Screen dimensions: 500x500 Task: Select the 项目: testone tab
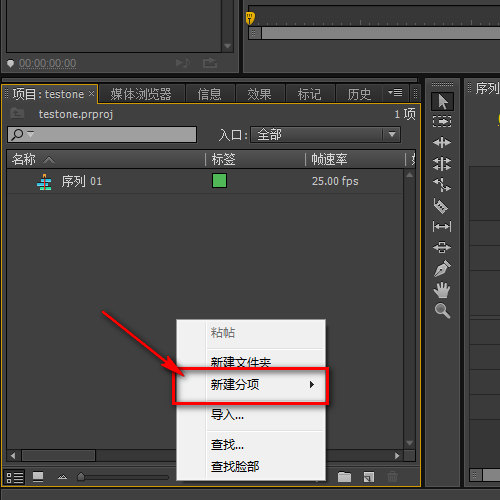(48, 94)
